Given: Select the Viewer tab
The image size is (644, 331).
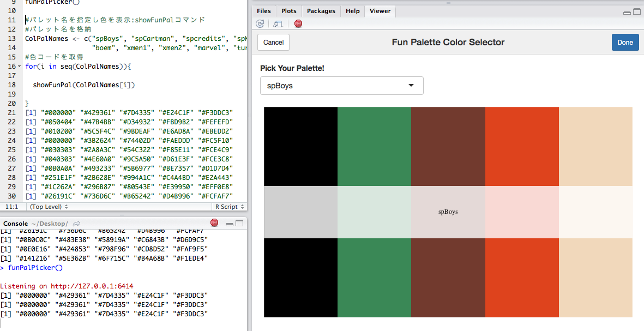Looking at the screenshot, I should coord(380,11).
